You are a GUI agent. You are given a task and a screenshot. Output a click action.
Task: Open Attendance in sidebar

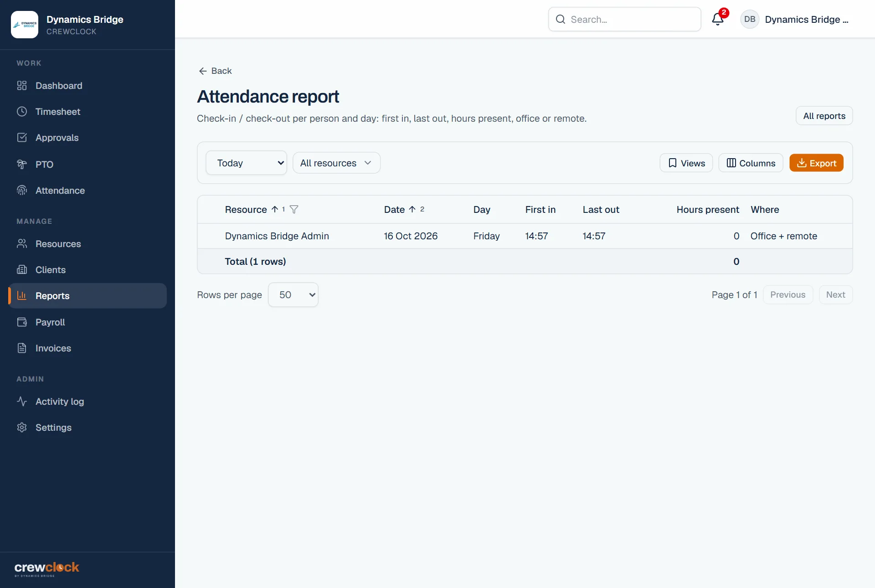point(87,191)
